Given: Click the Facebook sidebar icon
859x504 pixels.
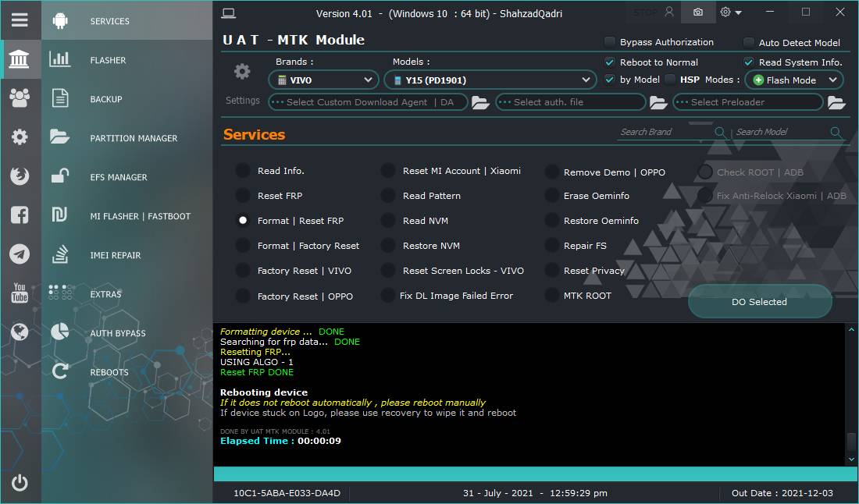Looking at the screenshot, I should [x=20, y=215].
